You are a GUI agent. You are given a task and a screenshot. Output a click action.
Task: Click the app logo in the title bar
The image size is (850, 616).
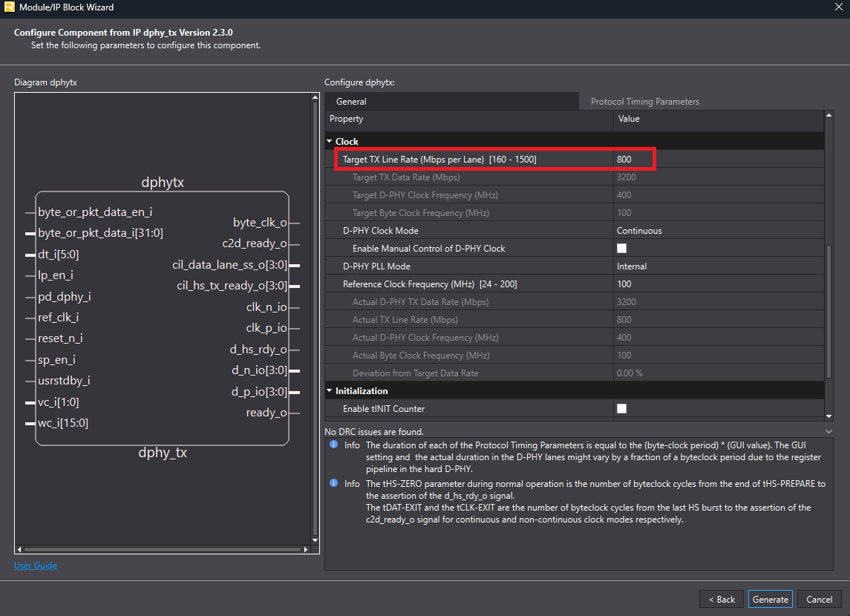8,7
